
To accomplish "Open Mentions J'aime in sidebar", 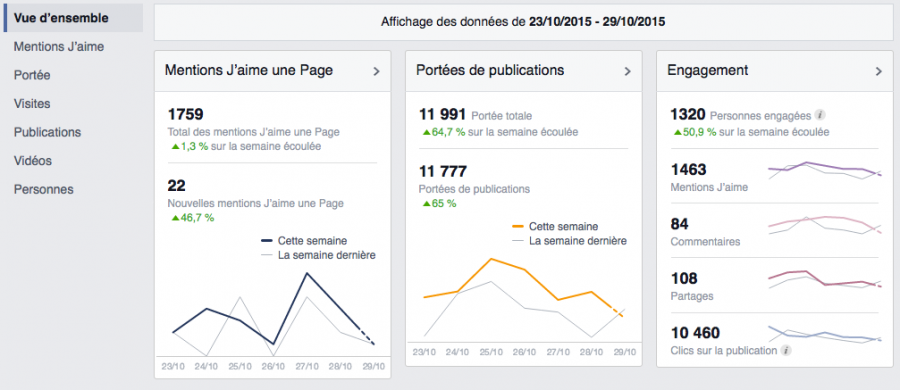I will [59, 47].
